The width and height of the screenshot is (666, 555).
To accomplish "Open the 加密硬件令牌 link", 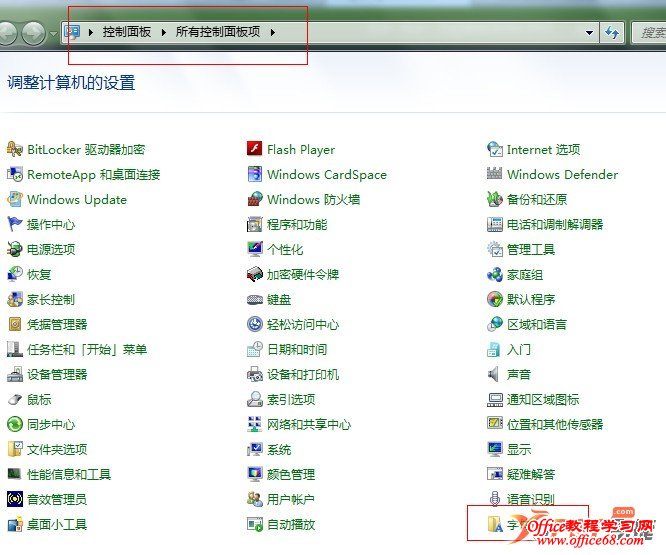I will [303, 275].
